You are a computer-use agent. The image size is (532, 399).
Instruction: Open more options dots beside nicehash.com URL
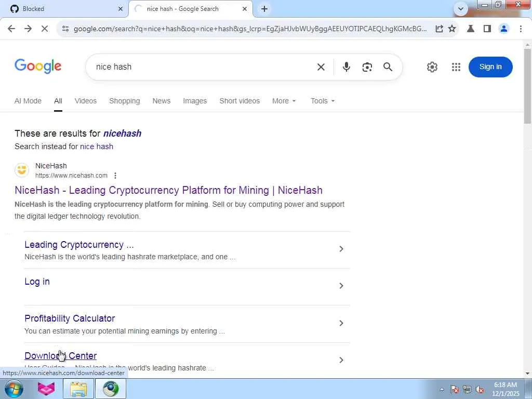coord(115,176)
